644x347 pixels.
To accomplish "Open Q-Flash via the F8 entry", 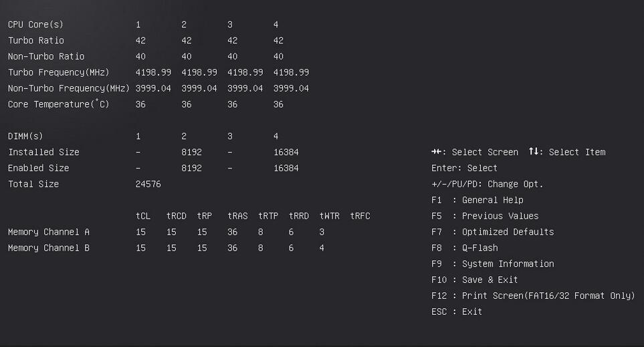I will pyautogui.click(x=465, y=248).
